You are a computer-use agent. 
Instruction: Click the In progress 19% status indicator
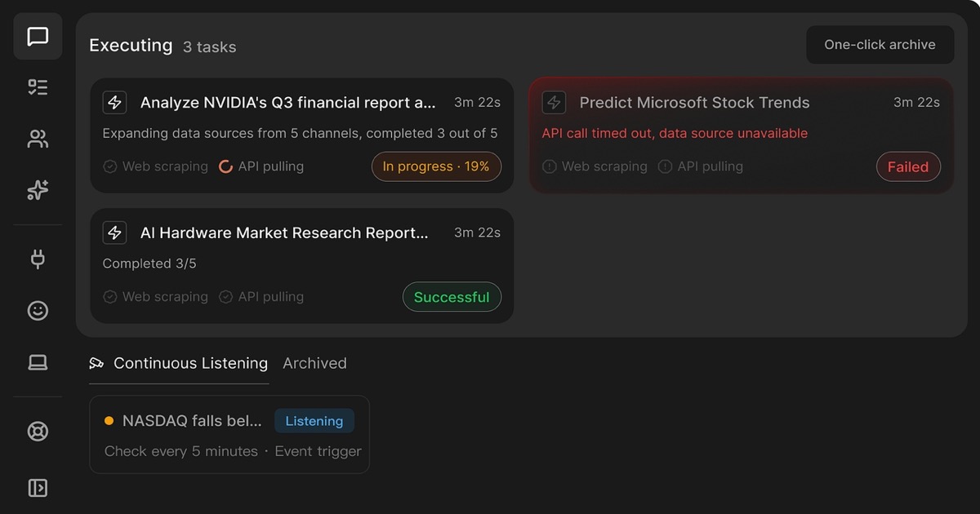[x=436, y=166]
